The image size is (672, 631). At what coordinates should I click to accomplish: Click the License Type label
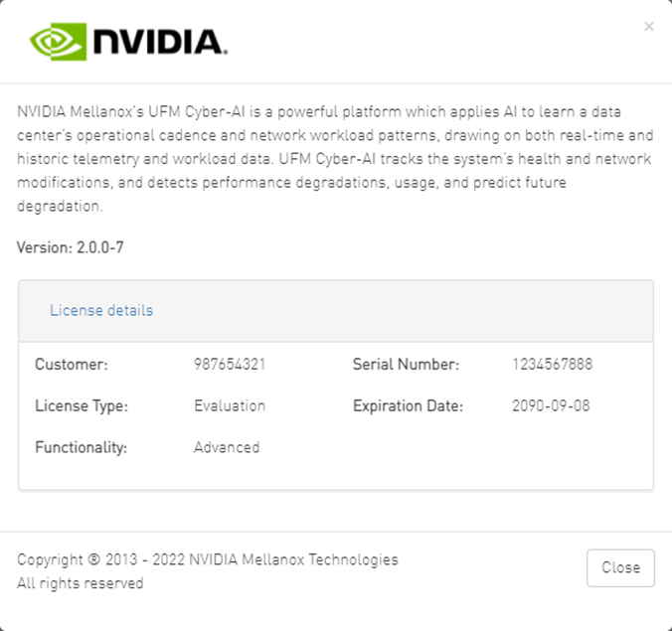[82, 406]
